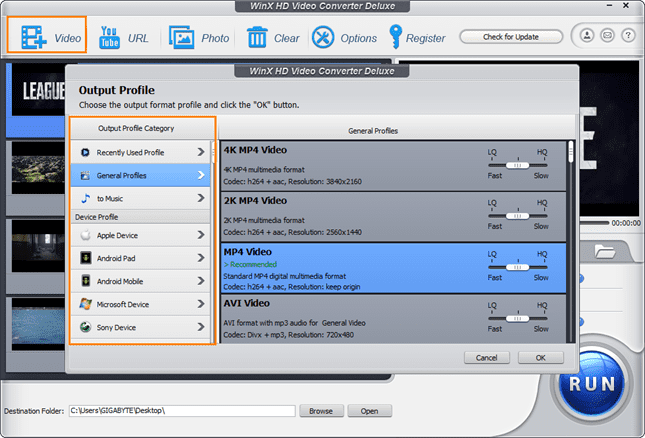This screenshot has width=645, height=438.
Task: Click the user account round icon
Action: 587,35
